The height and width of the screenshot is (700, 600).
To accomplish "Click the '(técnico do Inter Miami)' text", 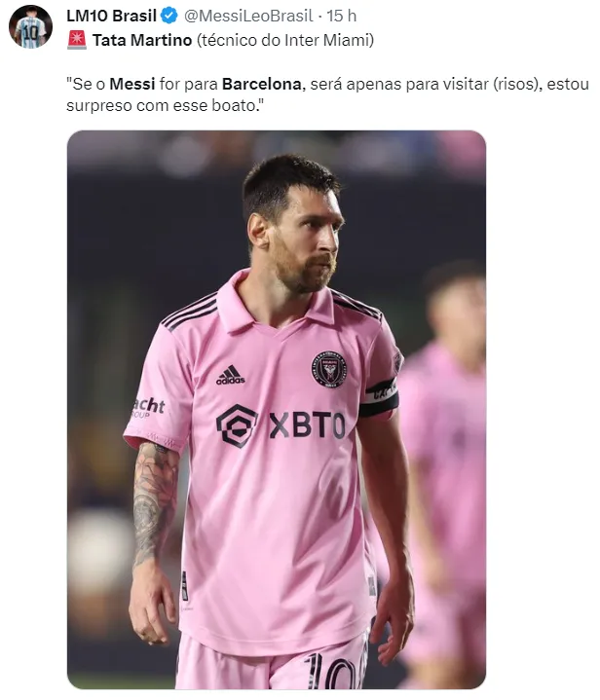I will [x=285, y=40].
